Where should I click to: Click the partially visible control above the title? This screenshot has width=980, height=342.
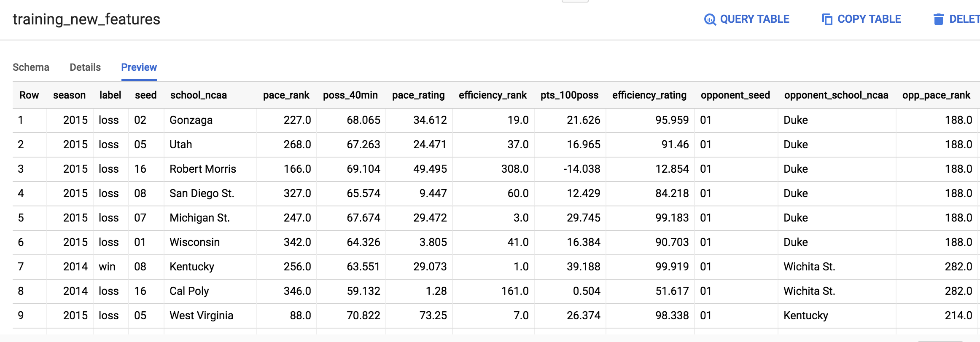(x=571, y=2)
